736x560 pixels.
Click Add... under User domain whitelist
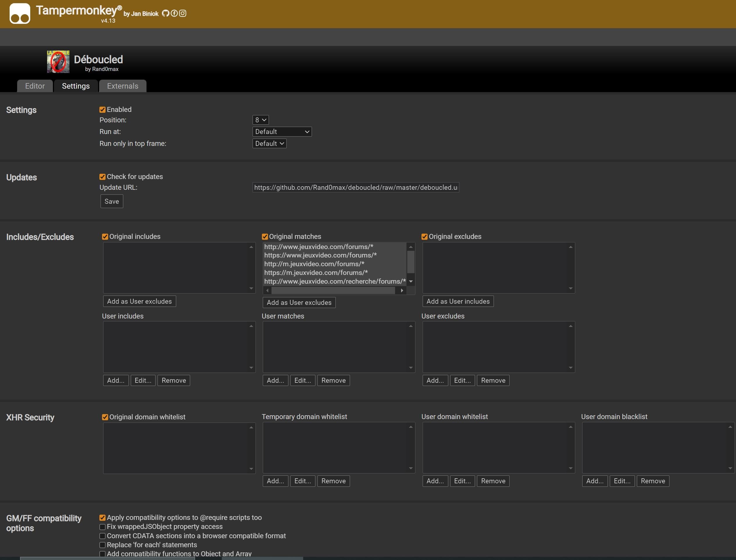pos(435,481)
